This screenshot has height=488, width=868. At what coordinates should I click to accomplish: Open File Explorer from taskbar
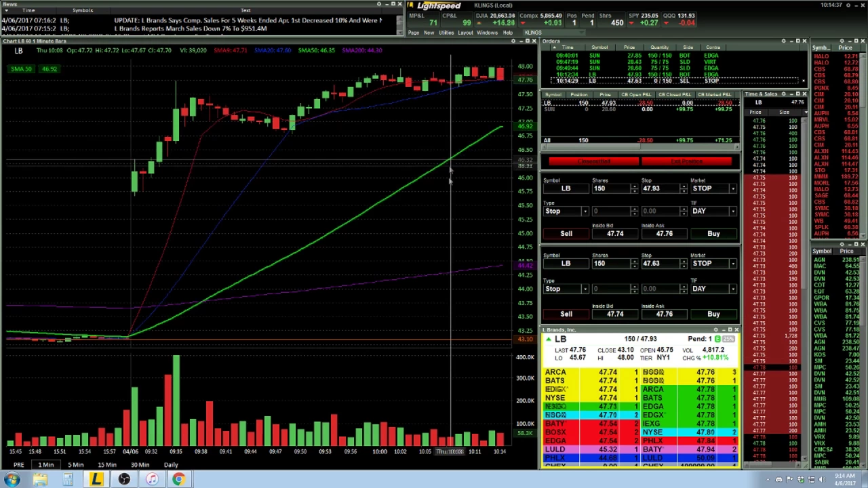[x=40, y=479]
